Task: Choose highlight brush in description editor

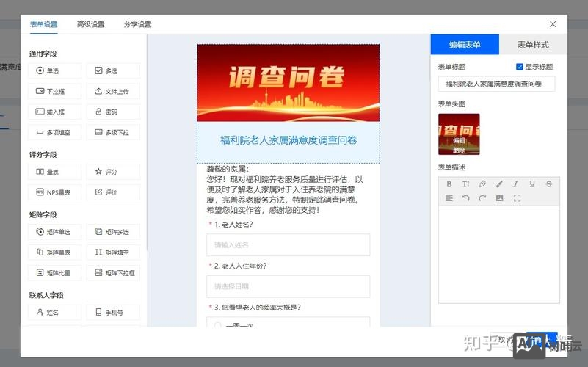Action: (x=499, y=184)
